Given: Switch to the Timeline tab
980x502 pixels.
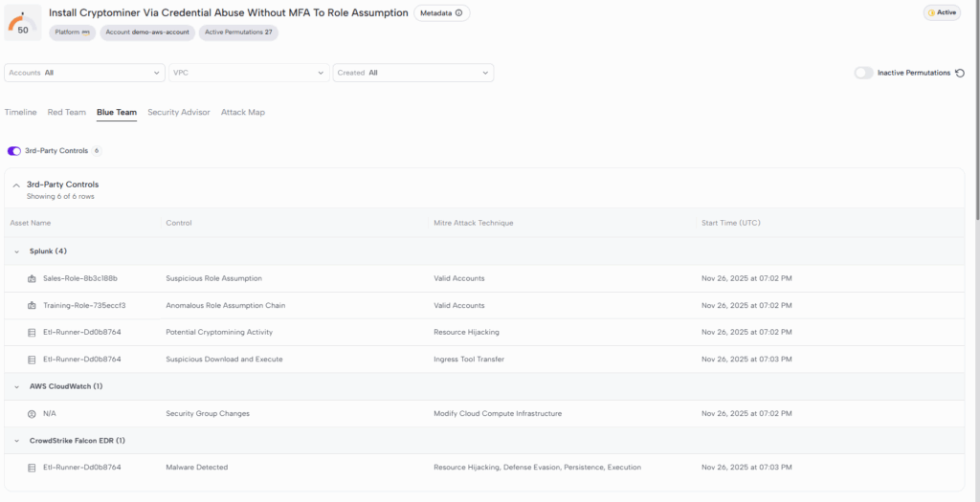Looking at the screenshot, I should click(x=21, y=113).
